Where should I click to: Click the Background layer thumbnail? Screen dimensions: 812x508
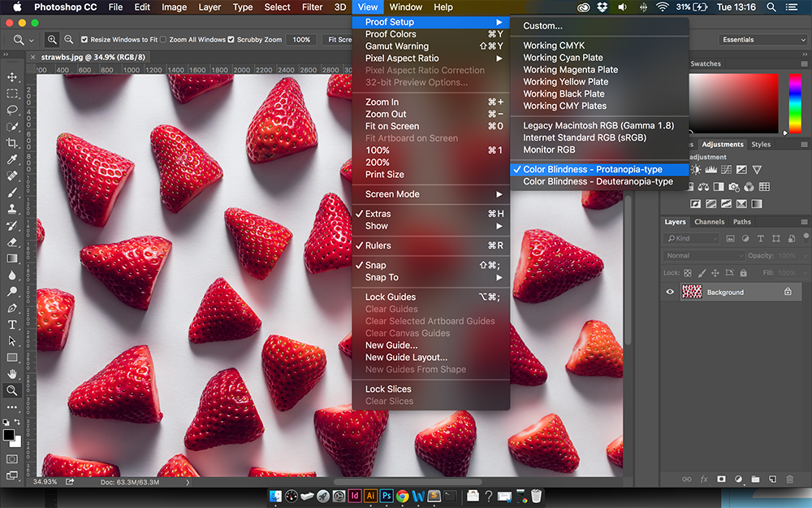coord(692,292)
